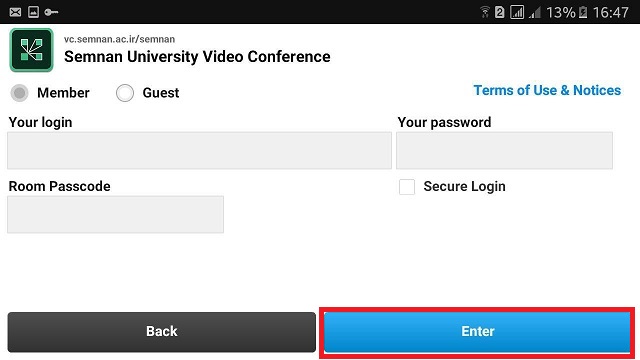Tap the vc.semnan.ac.ir/semnan URL text
This screenshot has width=640, height=360.
(x=119, y=39)
